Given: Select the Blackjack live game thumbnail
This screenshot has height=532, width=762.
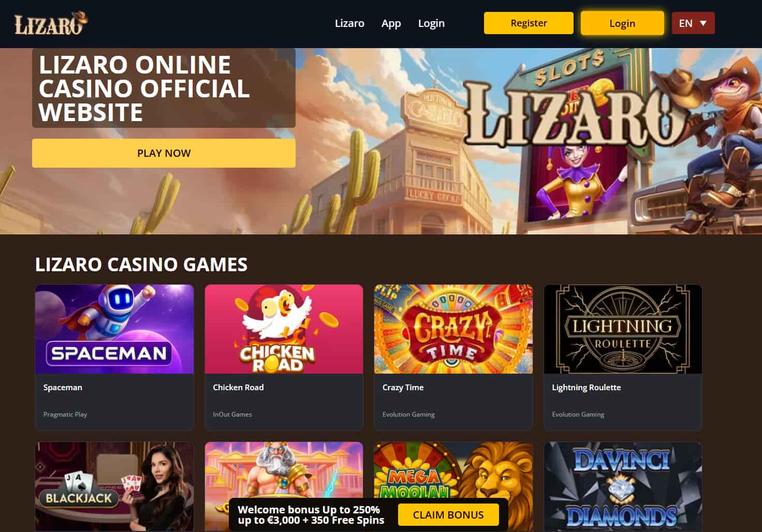Looking at the screenshot, I should point(114,486).
